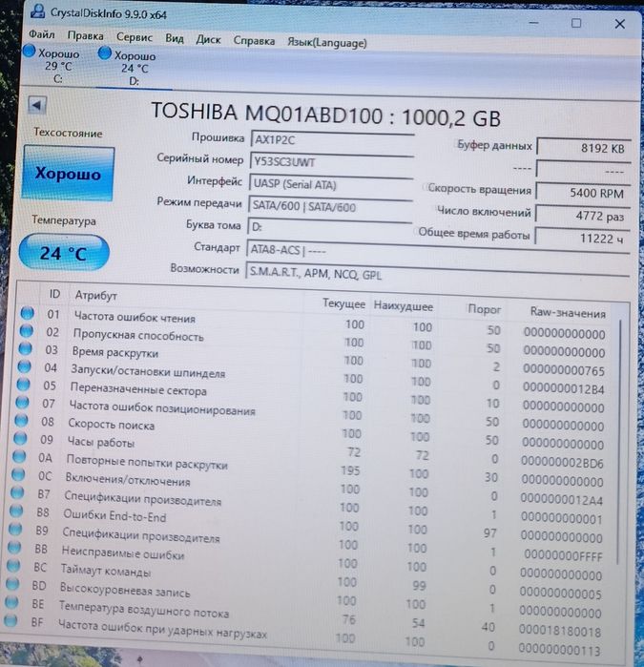This screenshot has height=667, width=644.
Task: Click the Атрибут column header
Action: pyautogui.click(x=95, y=295)
